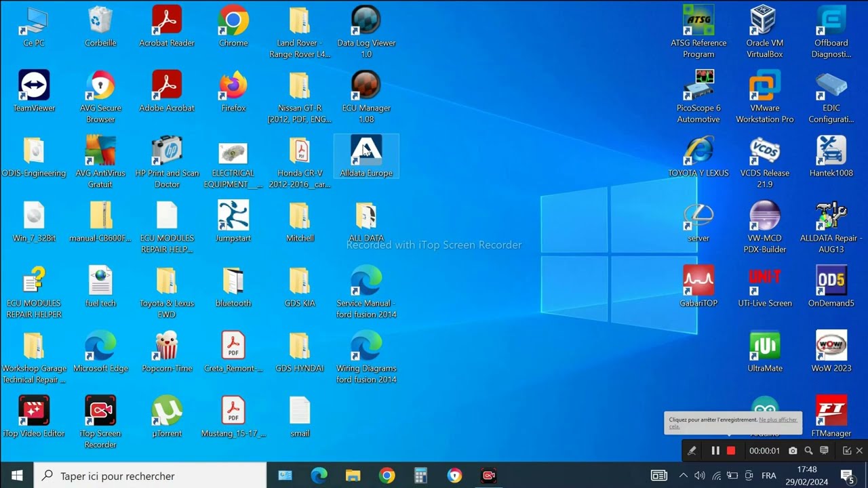Screen dimensions: 868x488
Task: Open the Wi-Fi network tray icon
Action: pos(717,476)
